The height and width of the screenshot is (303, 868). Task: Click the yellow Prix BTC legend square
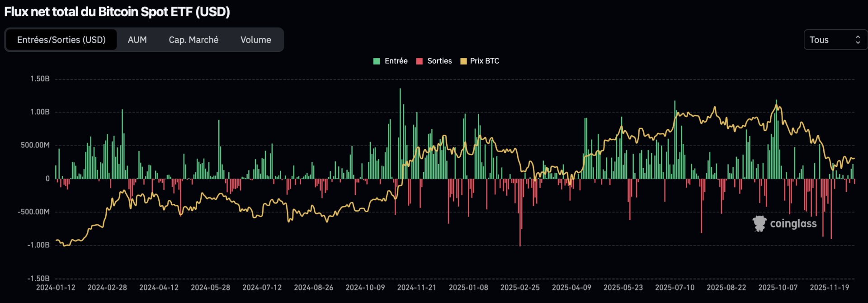point(463,61)
